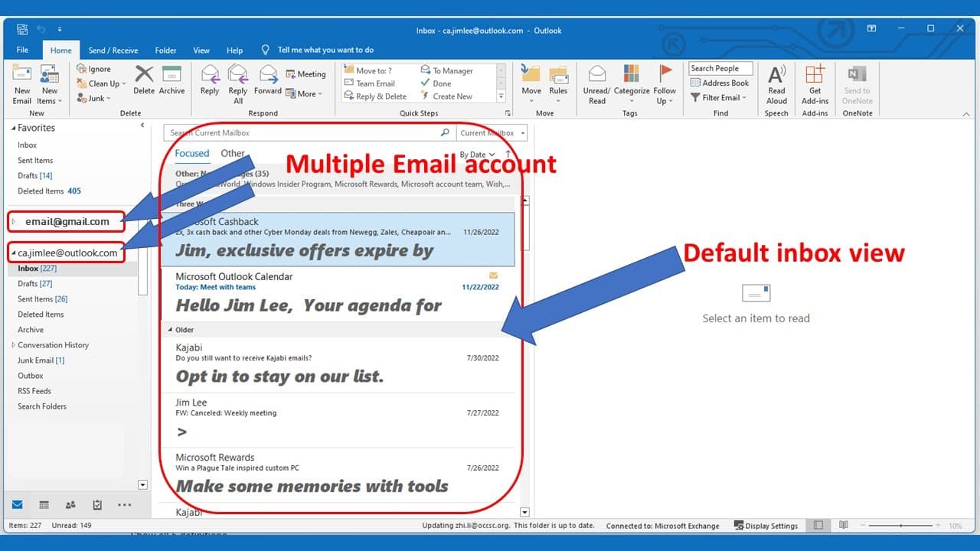The width and height of the screenshot is (980, 551).
Task: Show more navigation options (three dots)
Action: [125, 505]
